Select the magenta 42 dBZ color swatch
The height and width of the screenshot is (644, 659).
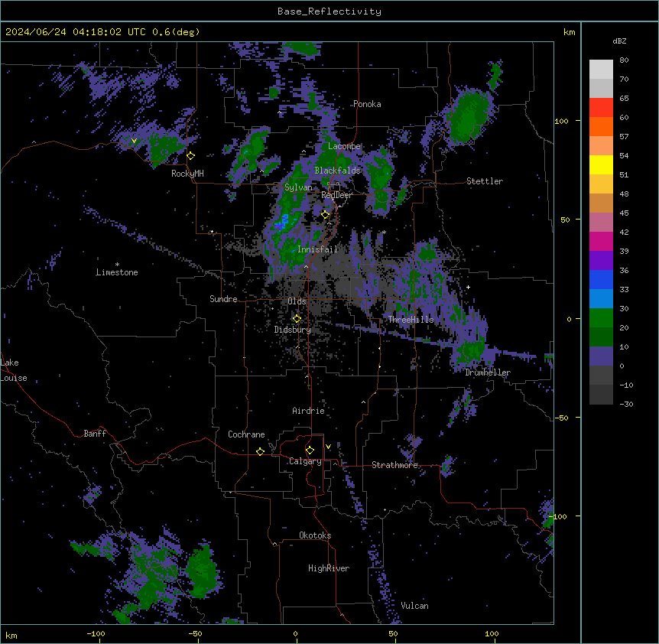(601, 241)
